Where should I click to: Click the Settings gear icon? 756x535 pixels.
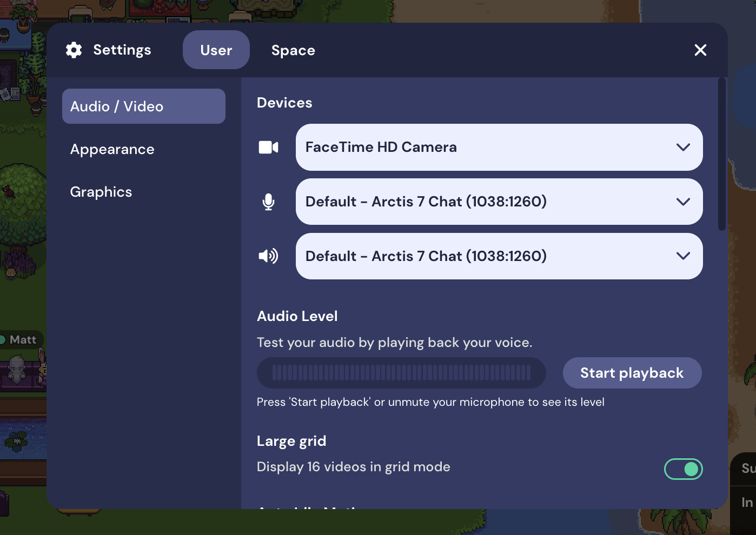pos(74,50)
